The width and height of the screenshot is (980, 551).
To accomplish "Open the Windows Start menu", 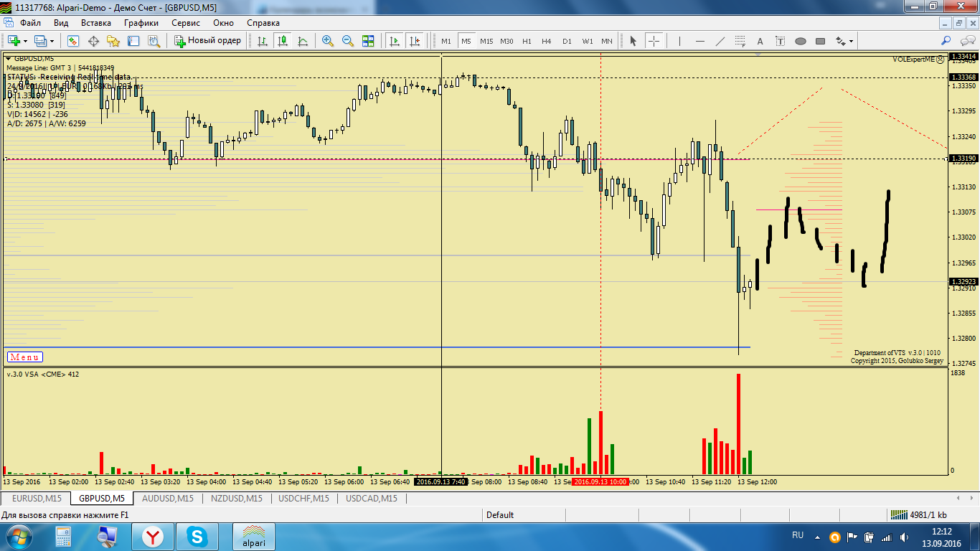I will (x=17, y=536).
